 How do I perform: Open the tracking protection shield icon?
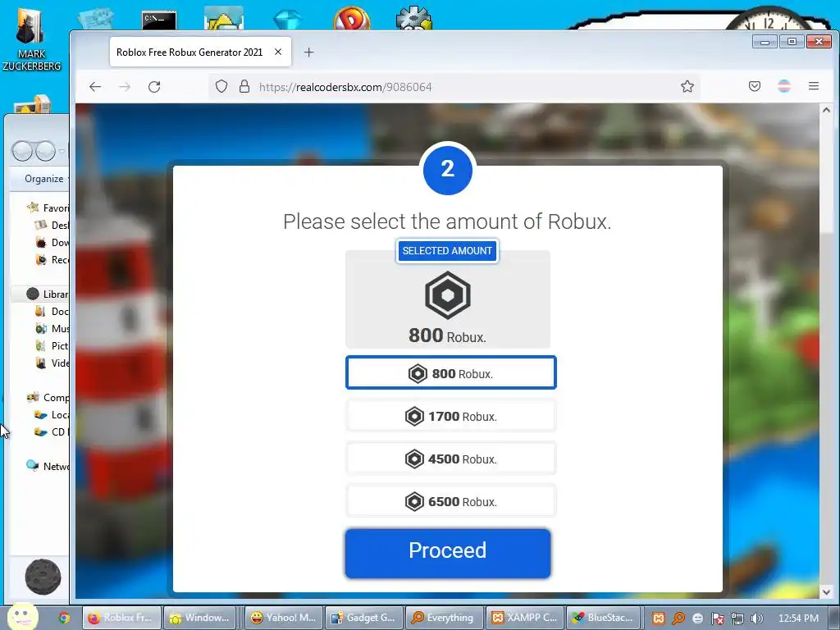coord(221,86)
